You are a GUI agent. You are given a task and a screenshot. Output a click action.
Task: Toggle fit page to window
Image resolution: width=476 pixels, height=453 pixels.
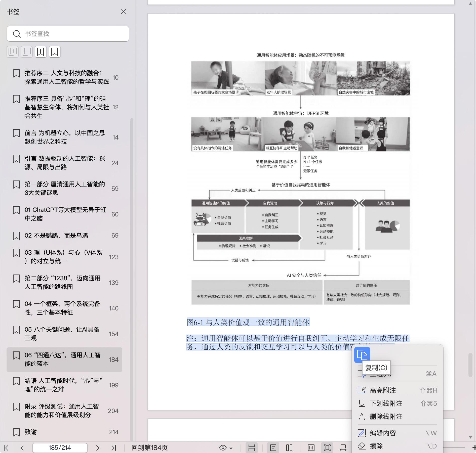click(x=327, y=448)
